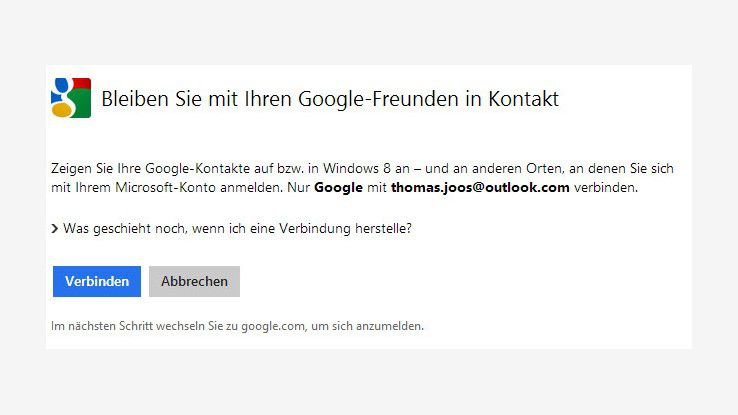Click the Google logo icon
The height and width of the screenshot is (415, 738).
click(x=71, y=98)
